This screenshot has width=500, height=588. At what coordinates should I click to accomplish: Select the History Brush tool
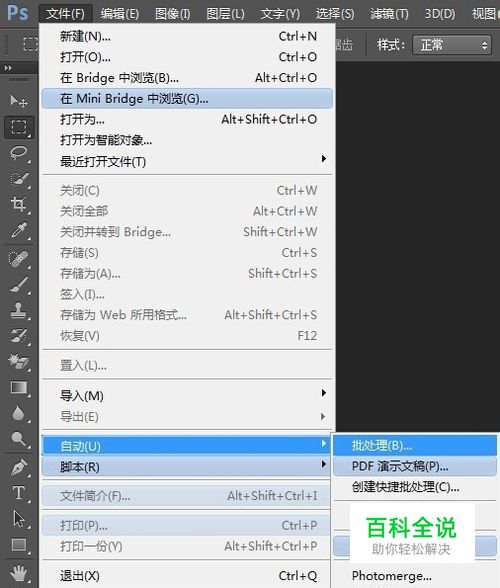point(19,336)
